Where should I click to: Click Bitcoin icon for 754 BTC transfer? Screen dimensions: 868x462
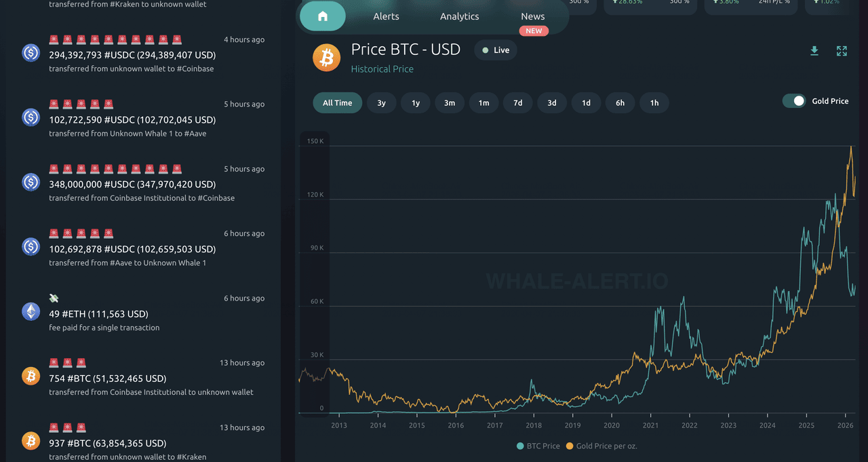[31, 376]
